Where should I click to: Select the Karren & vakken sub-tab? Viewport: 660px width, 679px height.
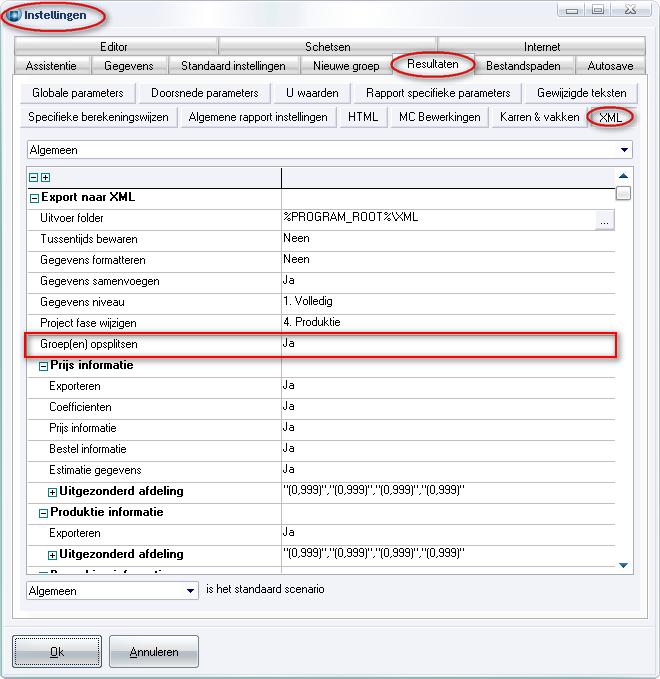(x=540, y=117)
